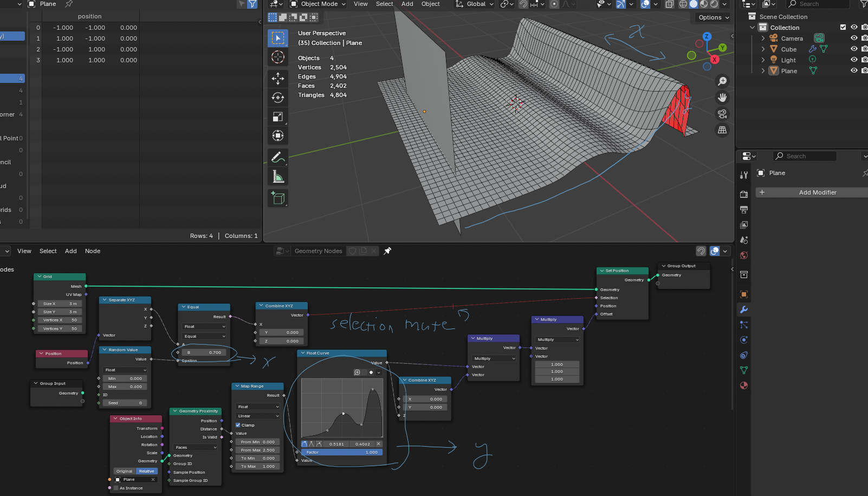Open the Render properties tab
The image size is (868, 496).
click(744, 194)
